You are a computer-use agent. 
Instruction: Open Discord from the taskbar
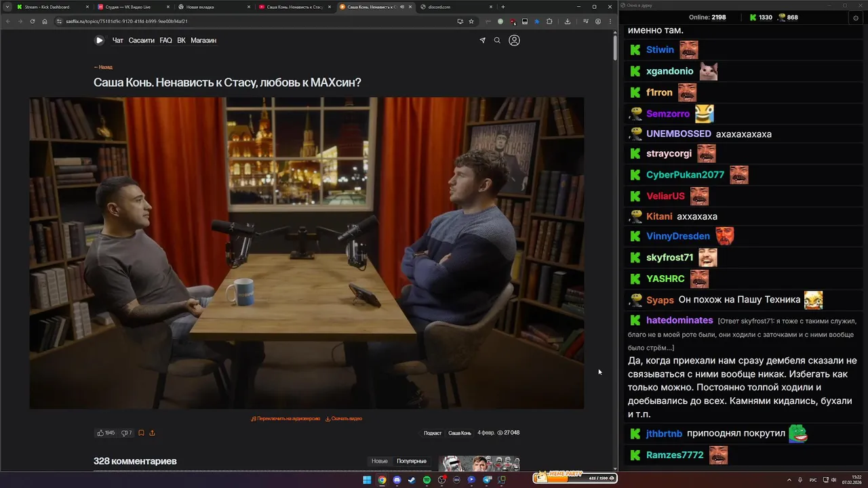(397, 480)
